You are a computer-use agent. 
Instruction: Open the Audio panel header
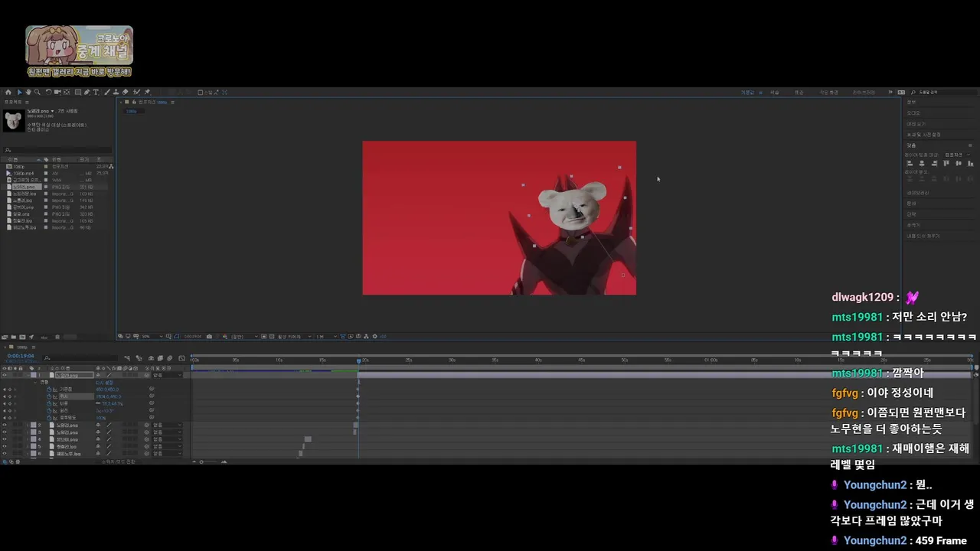point(913,112)
